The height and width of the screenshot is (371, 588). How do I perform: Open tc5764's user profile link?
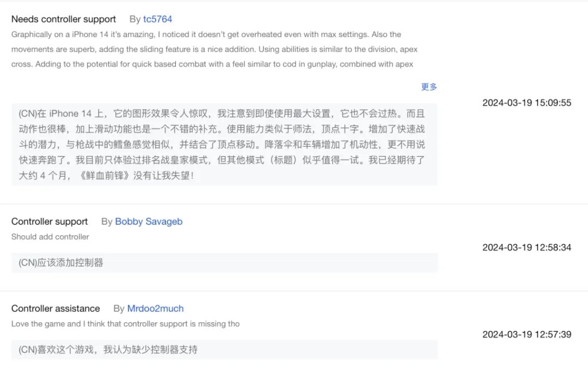pyautogui.click(x=158, y=19)
